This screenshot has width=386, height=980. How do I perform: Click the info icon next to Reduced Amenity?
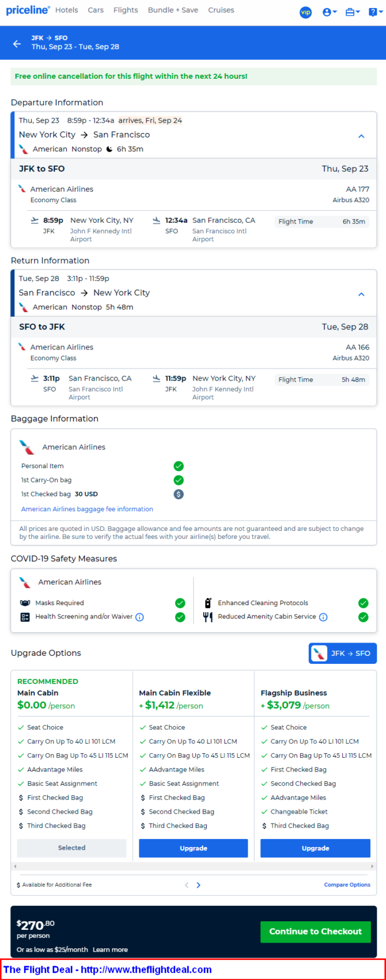coord(323,617)
